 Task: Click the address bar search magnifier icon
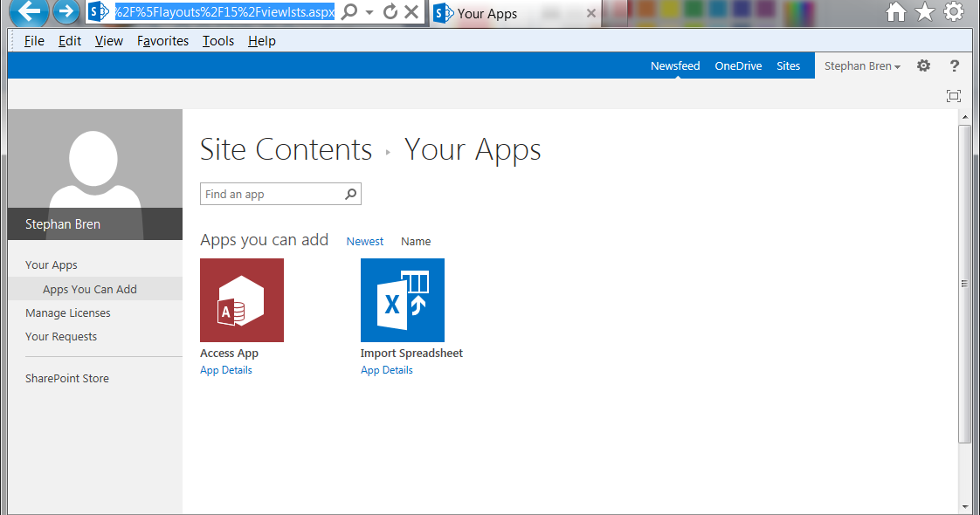pyautogui.click(x=350, y=11)
